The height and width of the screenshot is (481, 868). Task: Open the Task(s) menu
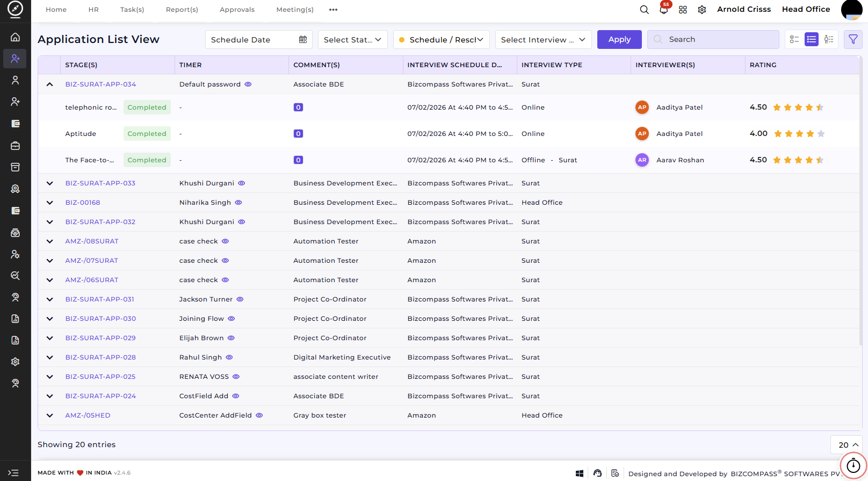[132, 10]
